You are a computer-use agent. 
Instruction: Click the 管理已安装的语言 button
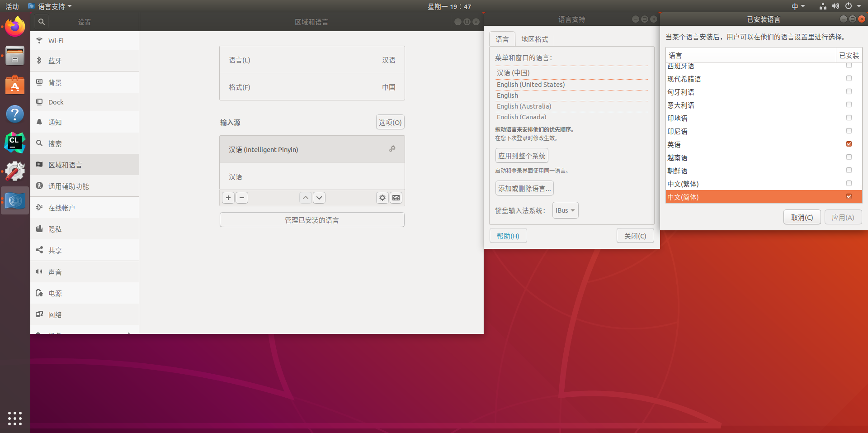pyautogui.click(x=312, y=220)
